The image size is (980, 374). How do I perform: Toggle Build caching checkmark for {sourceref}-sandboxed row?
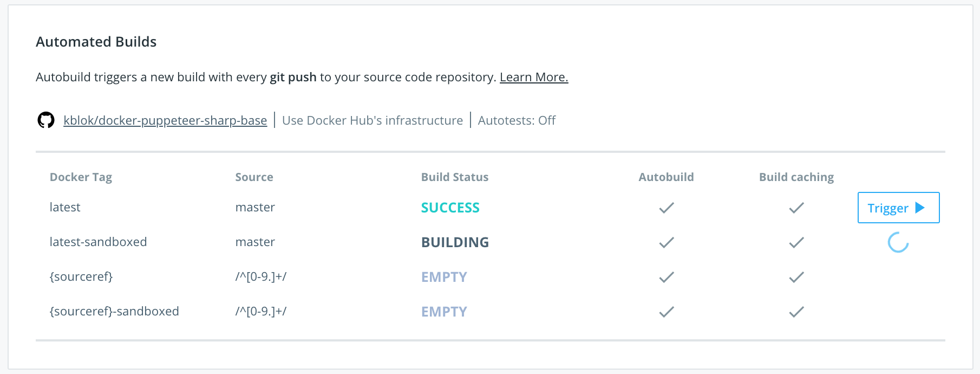796,312
